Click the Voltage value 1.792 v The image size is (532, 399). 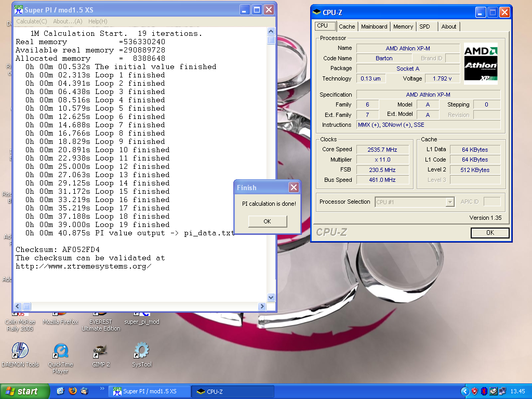442,78
